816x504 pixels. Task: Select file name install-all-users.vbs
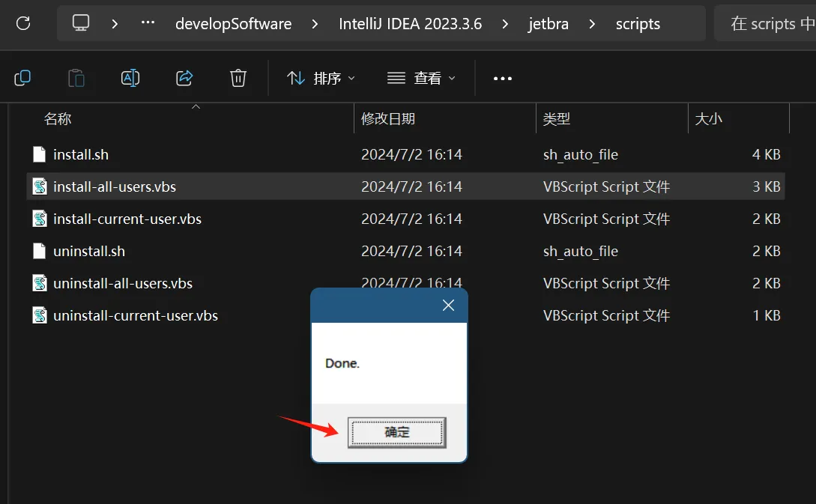click(115, 186)
